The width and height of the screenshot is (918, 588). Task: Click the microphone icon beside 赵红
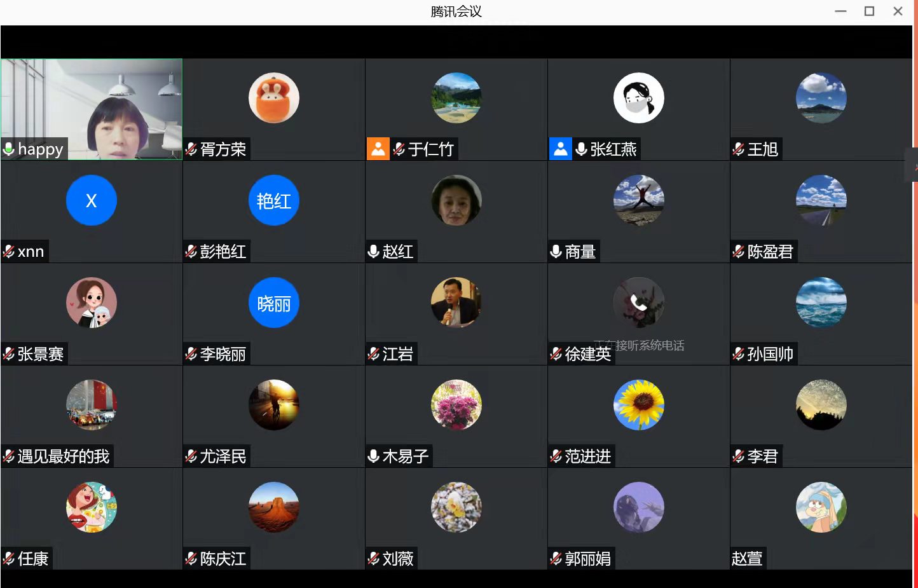point(374,252)
